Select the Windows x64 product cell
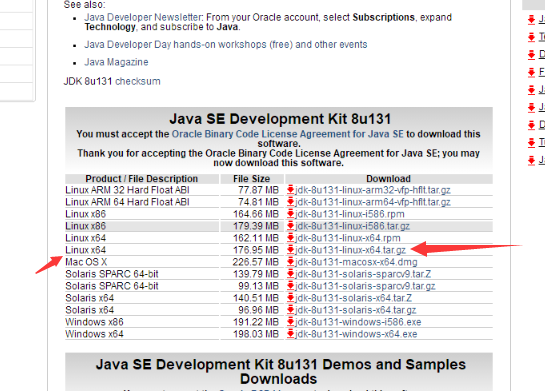This screenshot has width=545, height=391. pyautogui.click(x=142, y=334)
